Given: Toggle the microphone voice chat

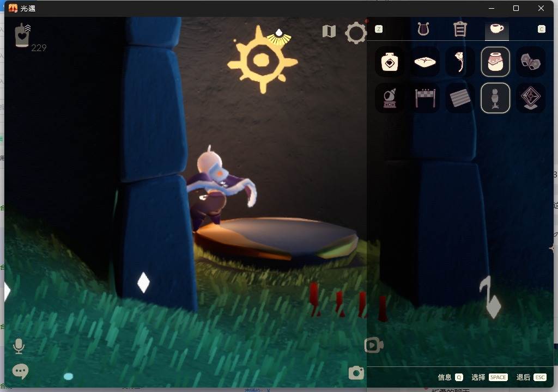Looking at the screenshot, I should tap(19, 346).
